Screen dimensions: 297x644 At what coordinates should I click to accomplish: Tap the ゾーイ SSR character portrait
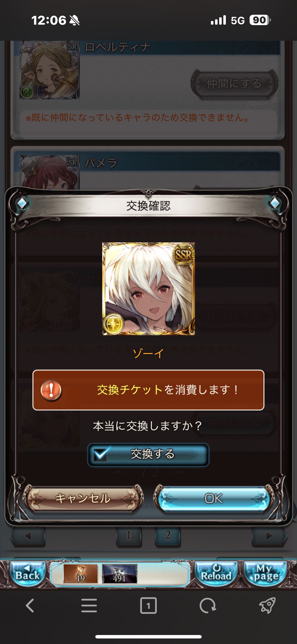(148, 289)
